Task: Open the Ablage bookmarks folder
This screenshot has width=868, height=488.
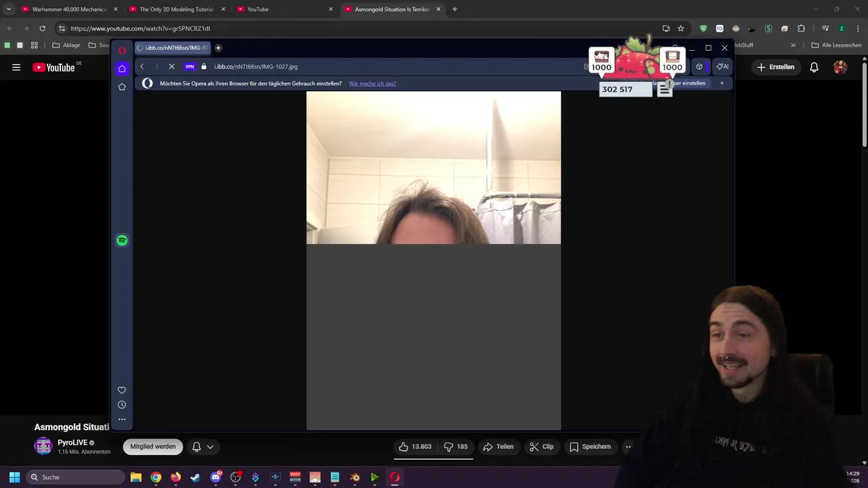Action: [66, 45]
